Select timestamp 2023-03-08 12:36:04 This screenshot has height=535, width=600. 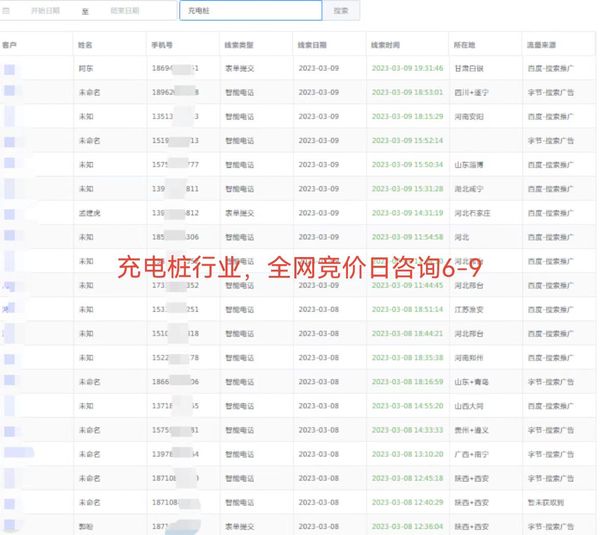[x=408, y=527]
